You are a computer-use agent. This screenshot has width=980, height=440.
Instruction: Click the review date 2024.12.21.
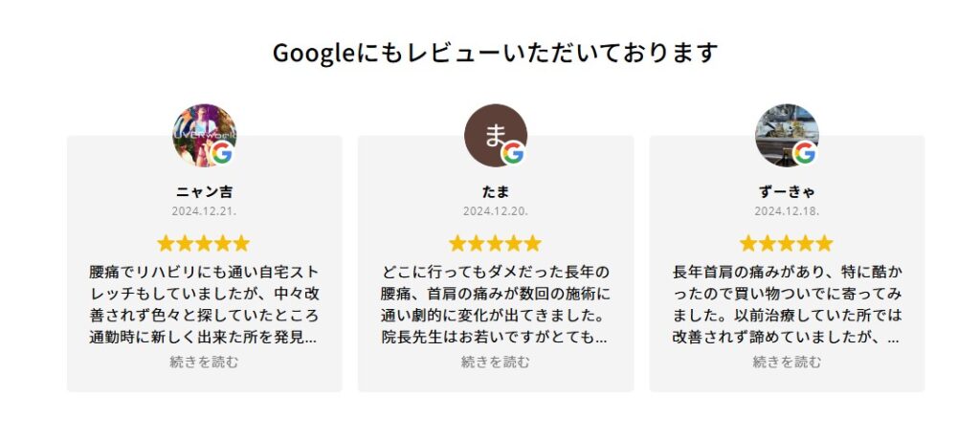click(x=204, y=210)
